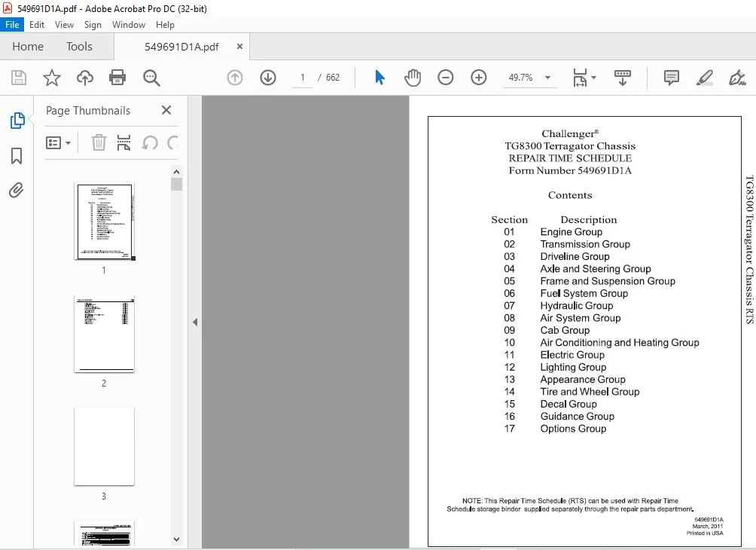The width and height of the screenshot is (756, 550).
Task: Select page 2 thumbnail
Action: click(x=104, y=334)
